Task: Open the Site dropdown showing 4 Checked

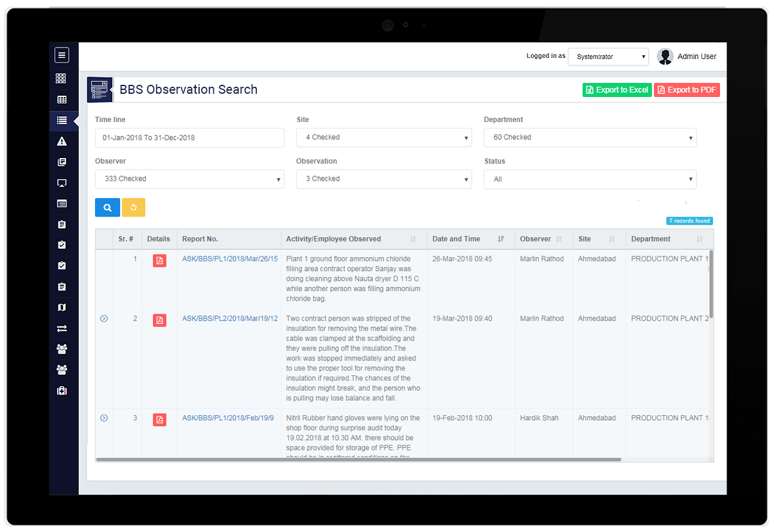Action: tap(383, 137)
